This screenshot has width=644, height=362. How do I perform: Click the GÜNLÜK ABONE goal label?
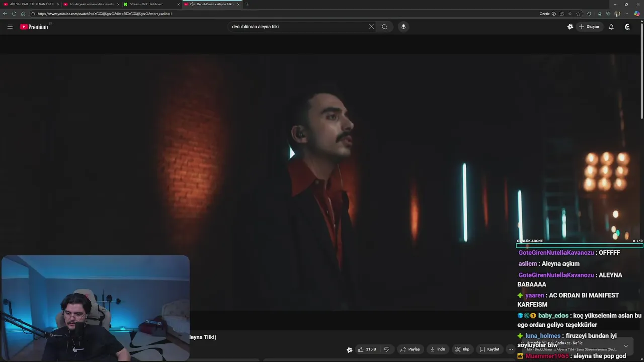[x=530, y=241]
